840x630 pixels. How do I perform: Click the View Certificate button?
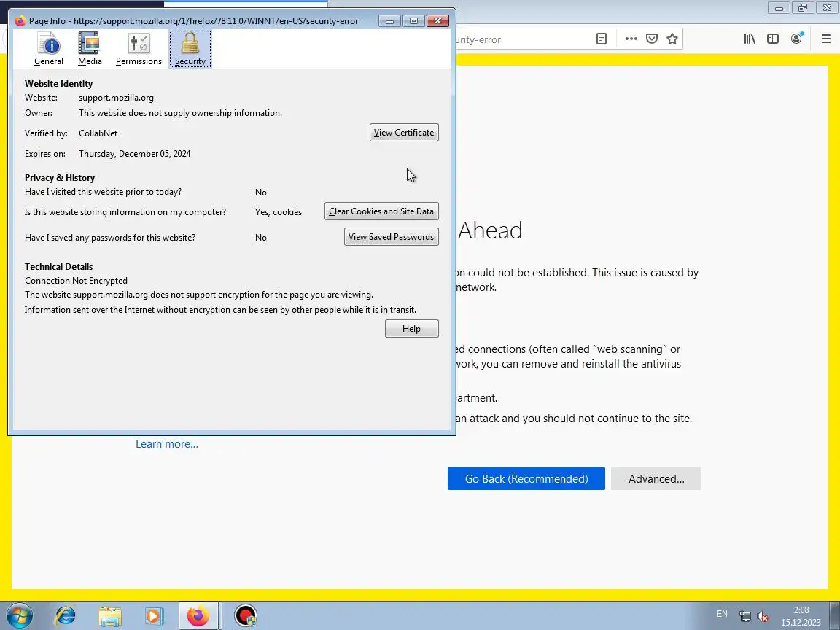[x=404, y=133]
